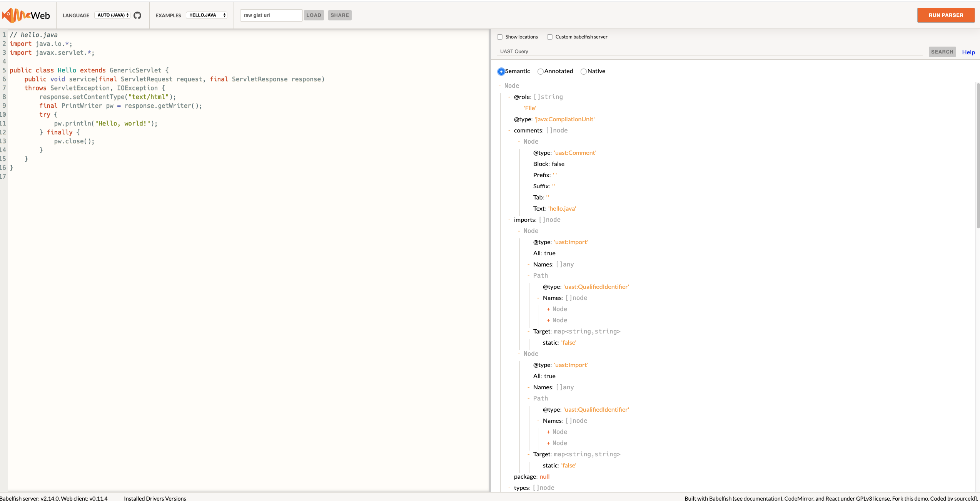Viewport: 980px width, 501px height.
Task: Expand the first Node under Path Names
Action: point(548,309)
